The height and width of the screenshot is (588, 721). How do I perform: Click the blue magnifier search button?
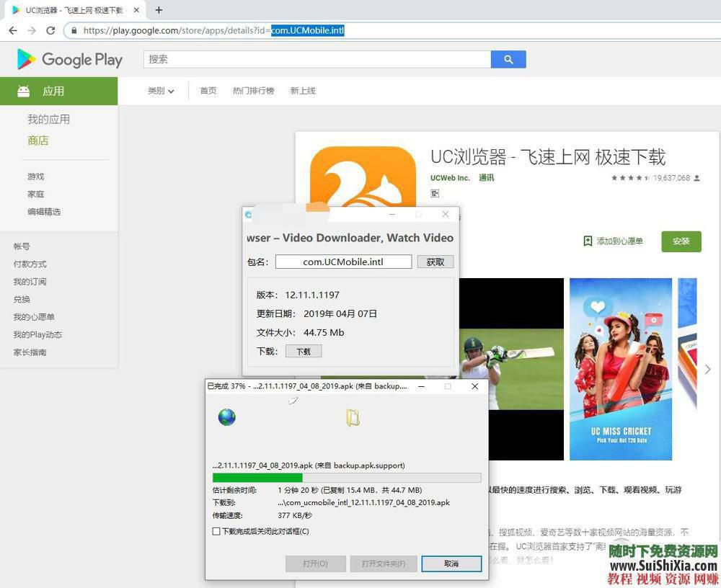click(x=508, y=59)
